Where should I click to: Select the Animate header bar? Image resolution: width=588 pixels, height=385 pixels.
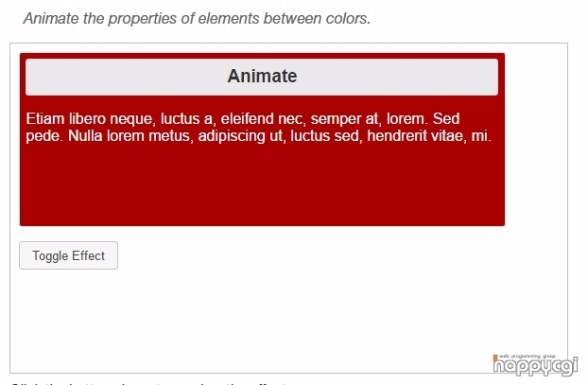pos(262,77)
